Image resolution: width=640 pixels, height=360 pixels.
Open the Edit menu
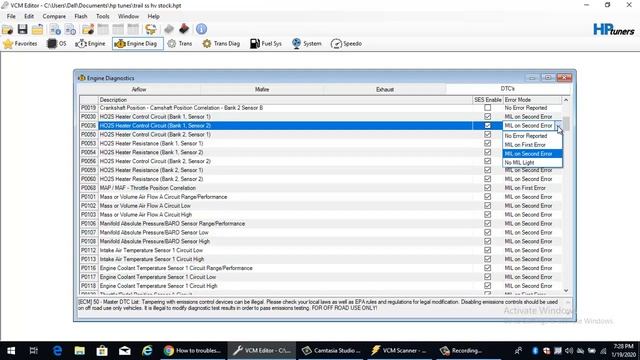pyautogui.click(x=29, y=16)
